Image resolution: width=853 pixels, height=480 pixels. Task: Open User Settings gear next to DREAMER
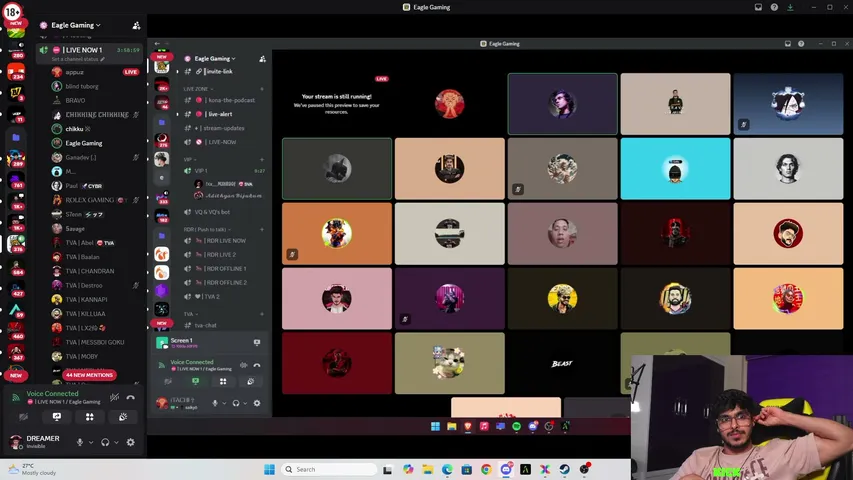[x=131, y=442]
